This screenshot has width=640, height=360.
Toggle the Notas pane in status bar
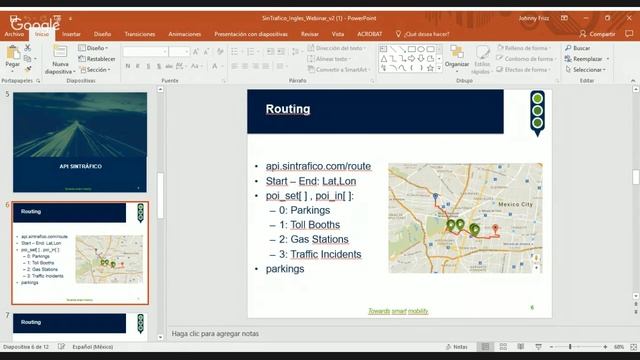(457, 347)
